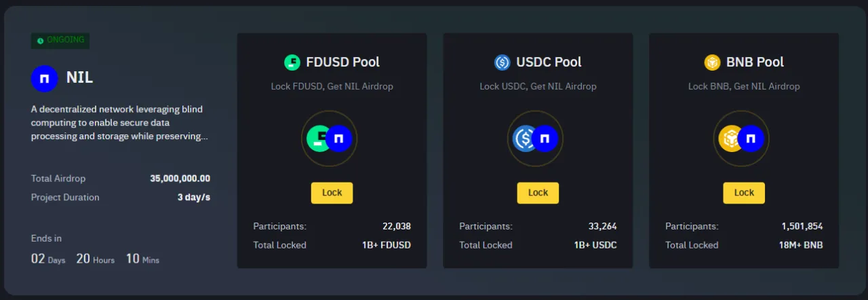This screenshot has height=300, width=868.
Task: Click the BNB icon beside BNB Pool title
Action: point(712,62)
